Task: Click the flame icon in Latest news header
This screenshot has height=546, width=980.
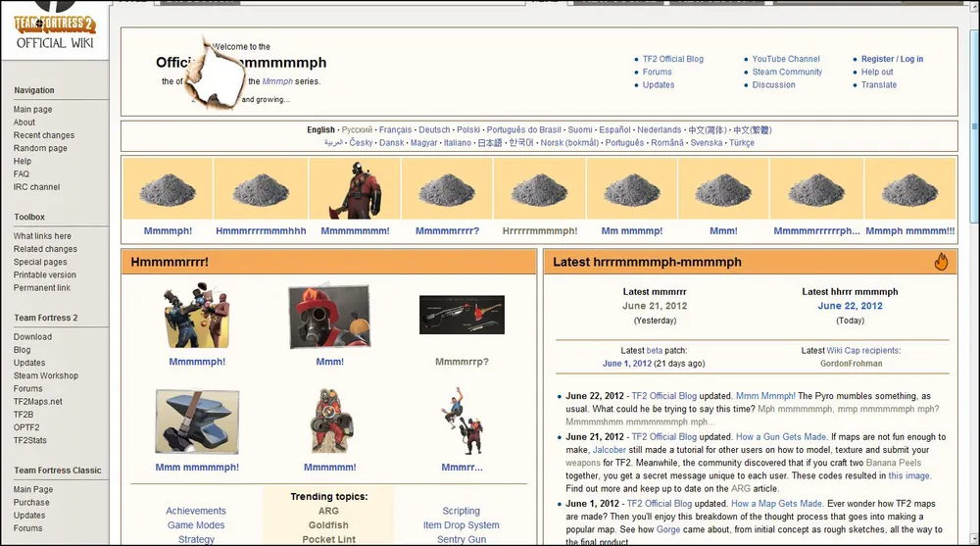Action: point(941,262)
